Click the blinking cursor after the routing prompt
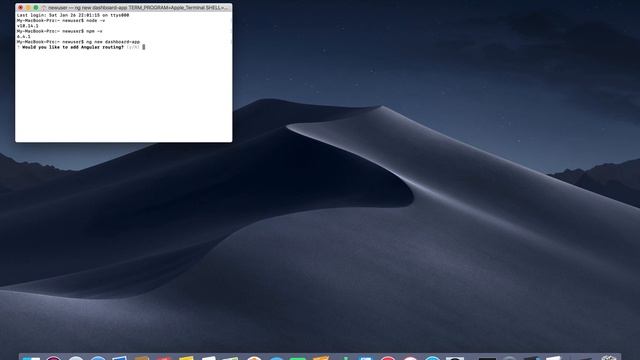 coord(144,47)
